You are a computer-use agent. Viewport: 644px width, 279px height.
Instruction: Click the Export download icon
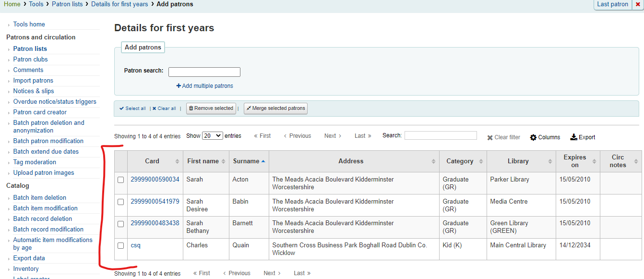(573, 137)
